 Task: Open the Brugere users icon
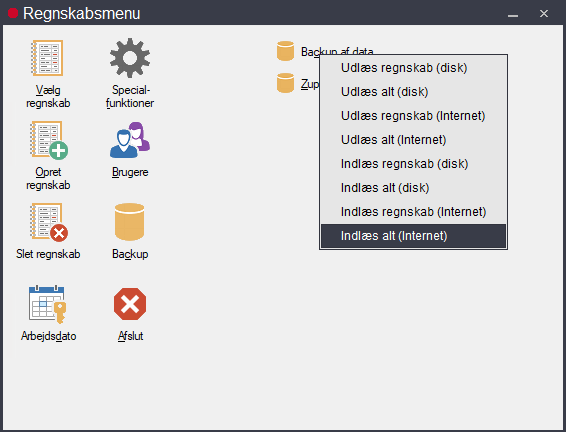coord(130,140)
